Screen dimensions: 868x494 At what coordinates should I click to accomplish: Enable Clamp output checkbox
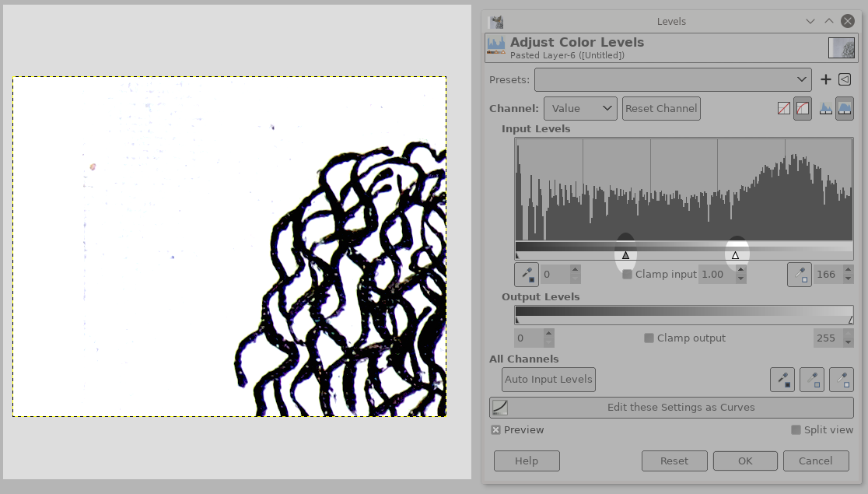click(x=649, y=338)
